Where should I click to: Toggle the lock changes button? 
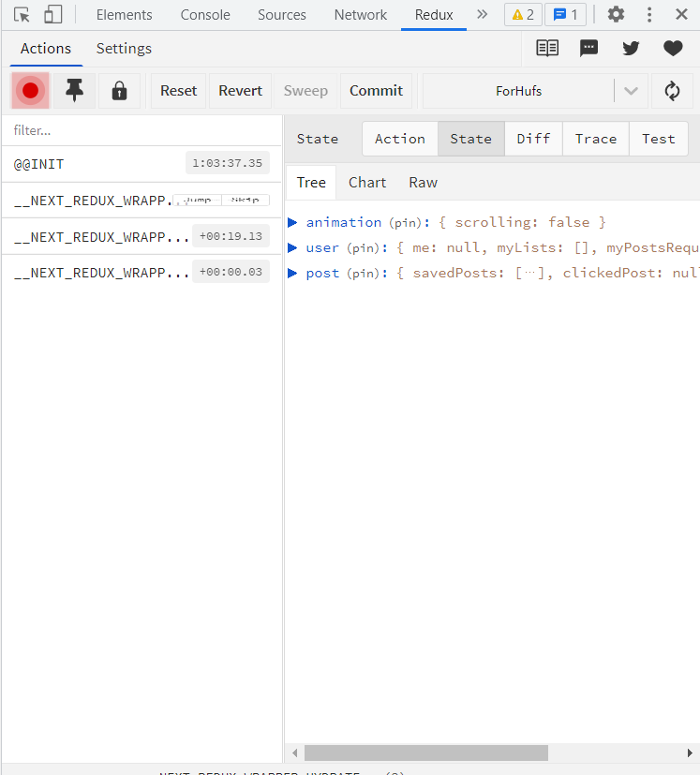119,91
